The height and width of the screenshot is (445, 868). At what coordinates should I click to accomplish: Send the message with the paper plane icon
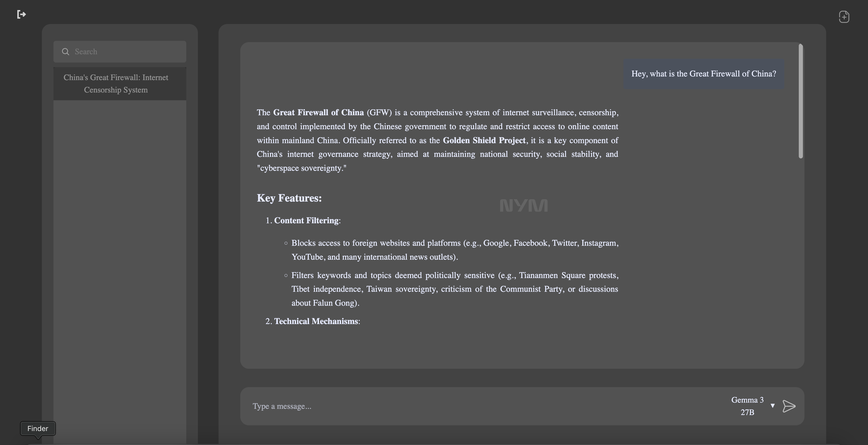(789, 406)
